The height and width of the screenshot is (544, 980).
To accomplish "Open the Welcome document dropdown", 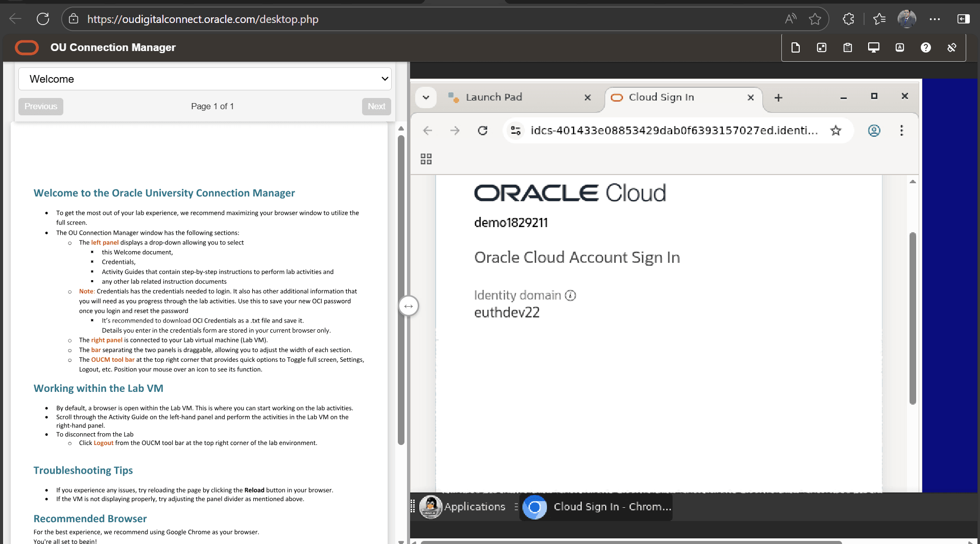I will (205, 79).
